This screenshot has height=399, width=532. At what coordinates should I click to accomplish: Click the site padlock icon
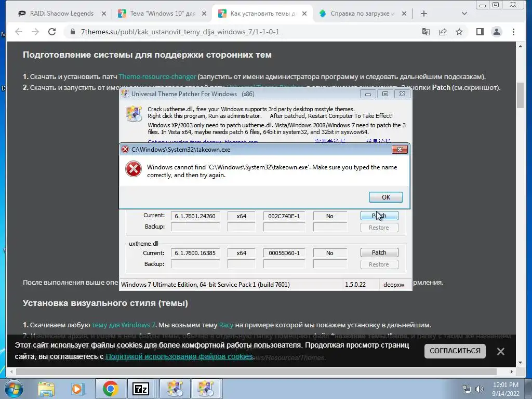click(72, 32)
